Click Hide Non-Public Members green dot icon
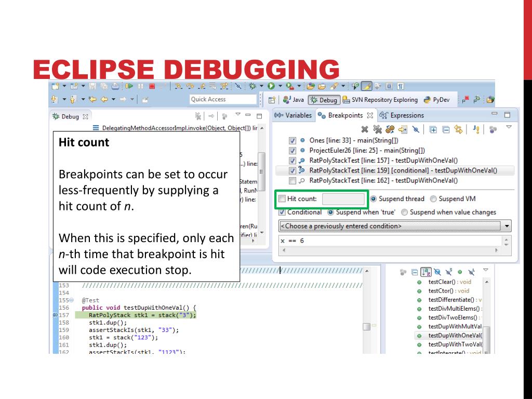 [x=460, y=272]
